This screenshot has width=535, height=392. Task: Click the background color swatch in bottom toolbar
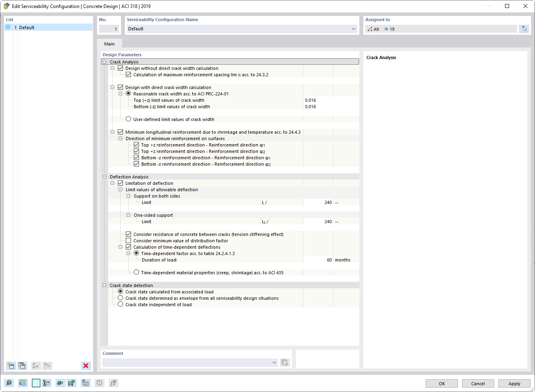pyautogui.click(x=36, y=383)
